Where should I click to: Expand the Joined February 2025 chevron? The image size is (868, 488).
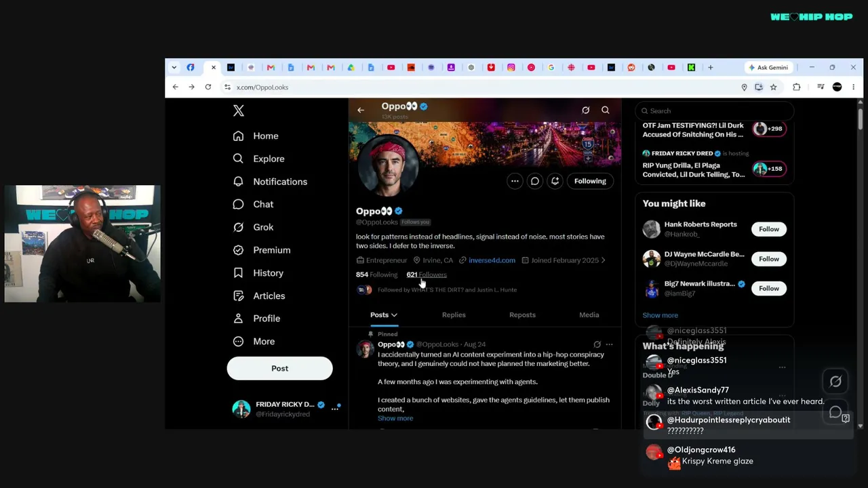pos(604,260)
